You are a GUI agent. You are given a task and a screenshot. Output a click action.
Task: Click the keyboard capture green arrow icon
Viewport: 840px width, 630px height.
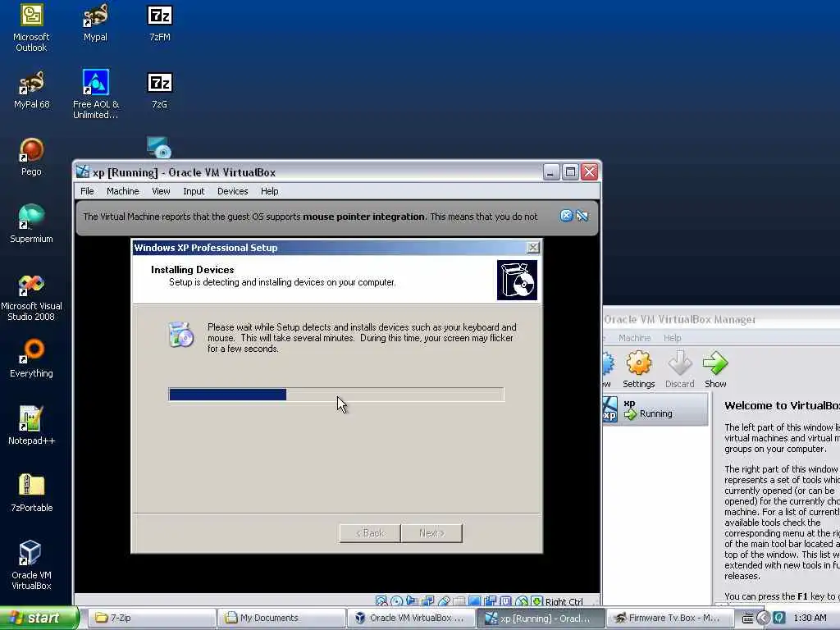pos(536,601)
